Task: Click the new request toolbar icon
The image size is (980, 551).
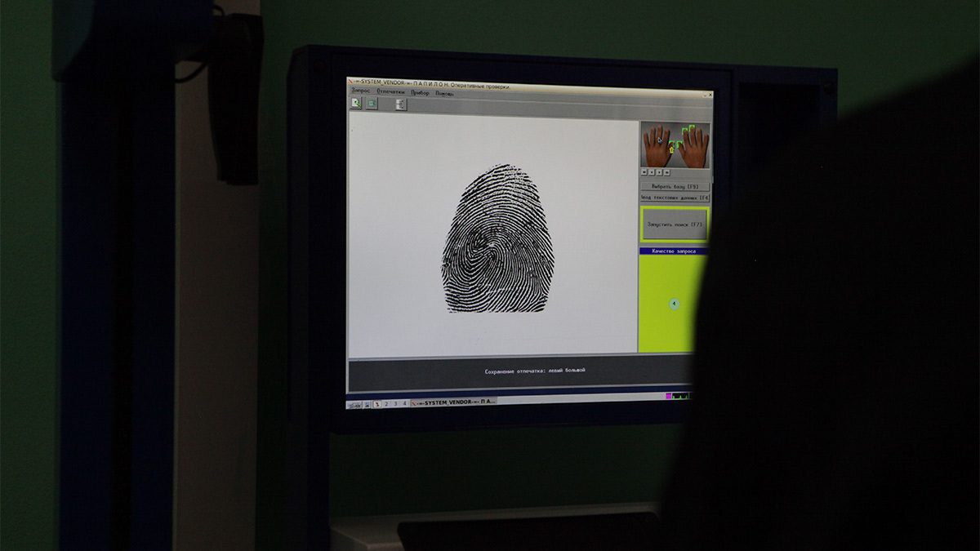Action: click(356, 104)
